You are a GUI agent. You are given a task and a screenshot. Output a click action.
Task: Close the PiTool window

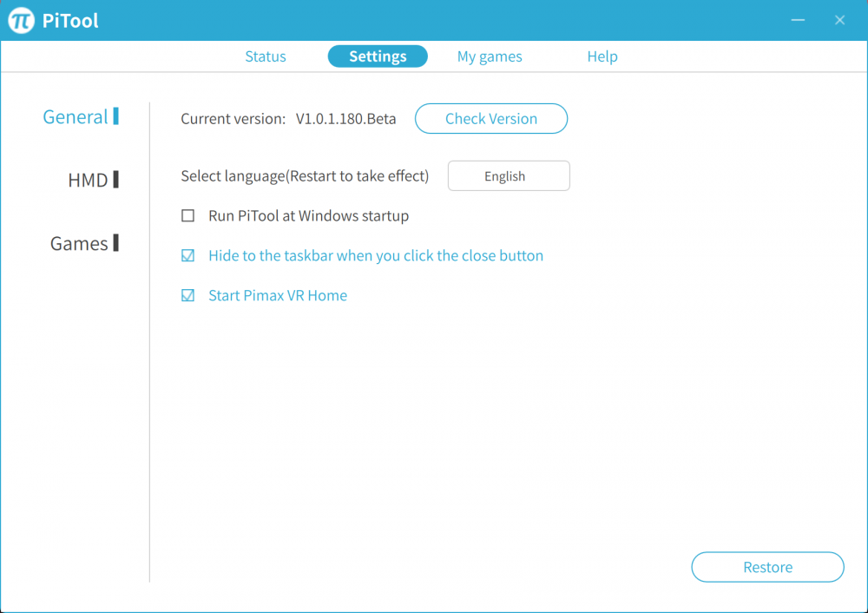839,19
